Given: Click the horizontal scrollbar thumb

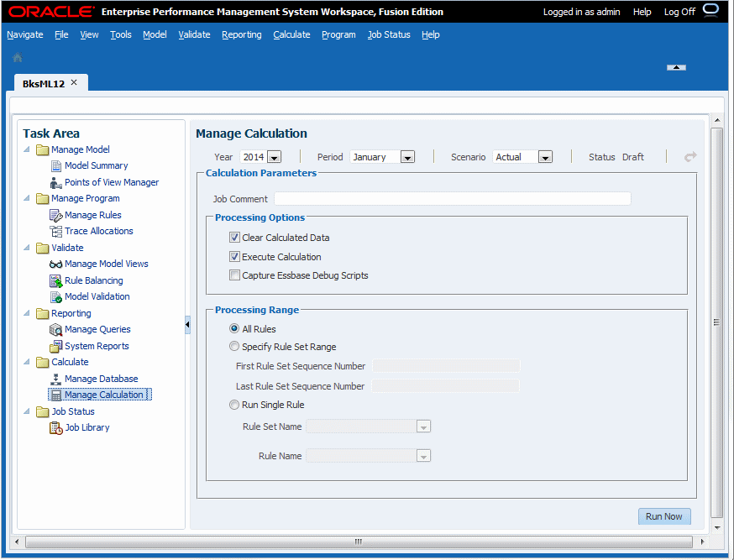Looking at the screenshot, I should 359,542.
